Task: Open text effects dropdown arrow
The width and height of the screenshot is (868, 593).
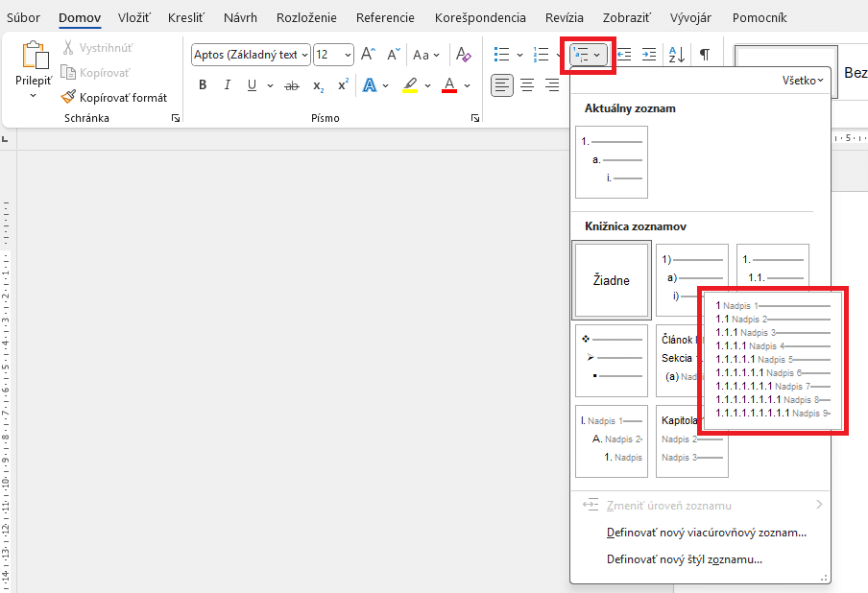Action: 385,85
